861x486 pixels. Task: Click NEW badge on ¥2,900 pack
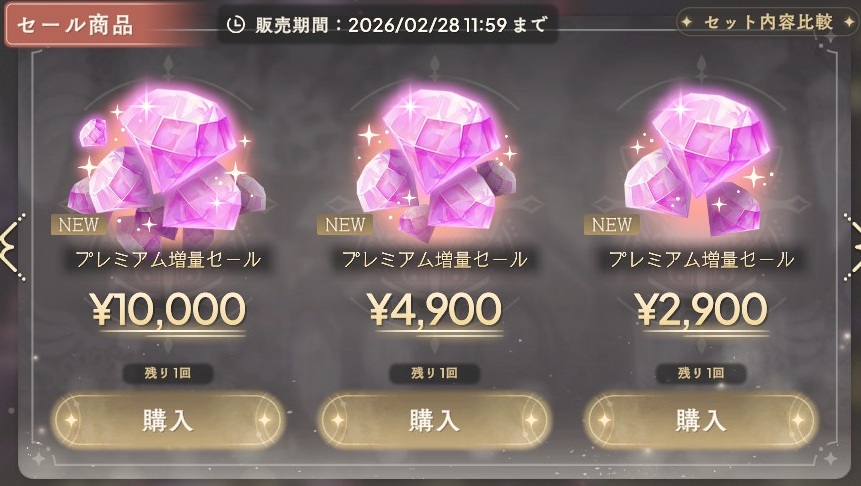click(x=611, y=225)
